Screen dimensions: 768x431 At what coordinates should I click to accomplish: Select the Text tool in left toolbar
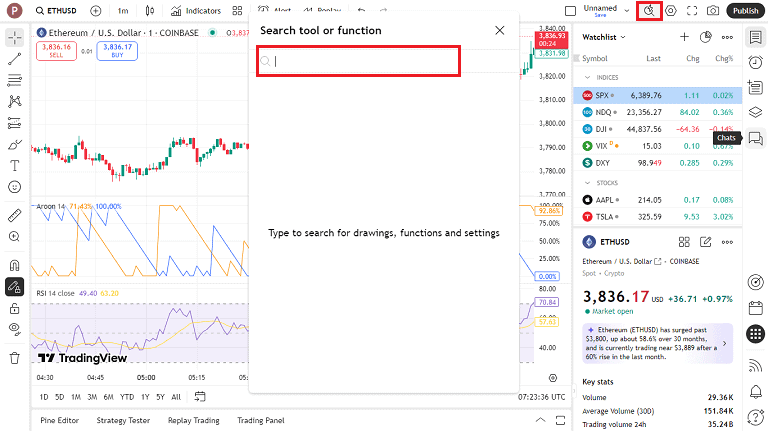[15, 165]
